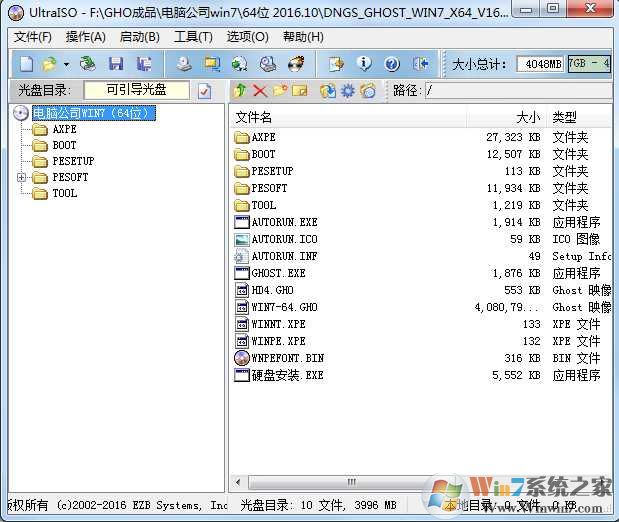Image resolution: width=619 pixels, height=522 pixels.
Task: Select the WIN7-64.GHO file in list
Action: [284, 307]
